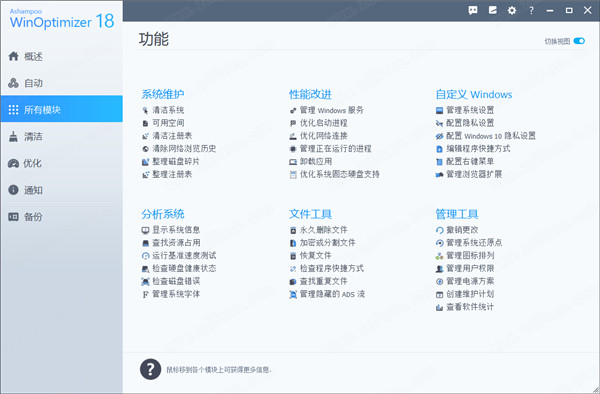This screenshot has width=600, height=394.
Task: Click the 系统维护 heading link
Action: pos(163,94)
